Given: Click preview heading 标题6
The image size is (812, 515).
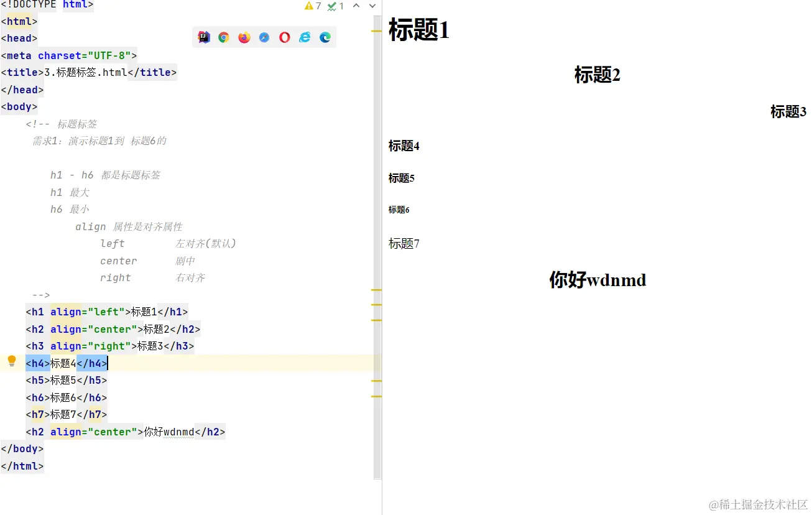Looking at the screenshot, I should [399, 210].
